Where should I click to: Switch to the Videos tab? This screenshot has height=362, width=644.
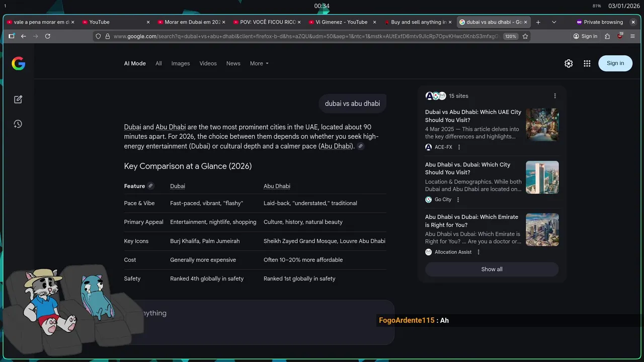coord(208,63)
